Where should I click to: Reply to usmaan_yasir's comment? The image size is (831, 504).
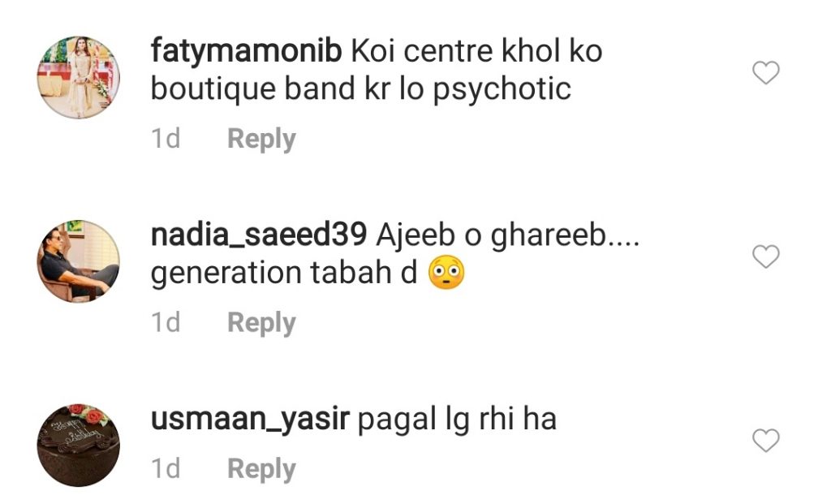261,469
